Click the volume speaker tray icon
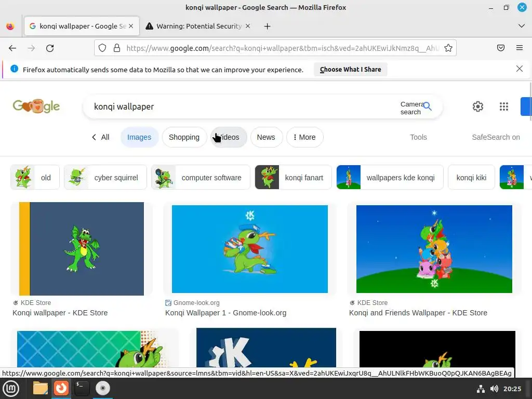Screen dimensions: 532x399 coord(494,389)
